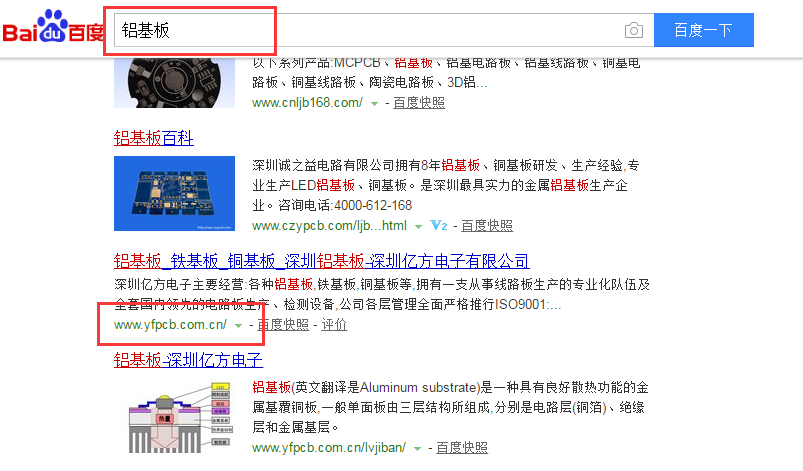Open 百度快照 for www.czypcb.com result
Viewport: 803px width, 471px height.
point(487,226)
